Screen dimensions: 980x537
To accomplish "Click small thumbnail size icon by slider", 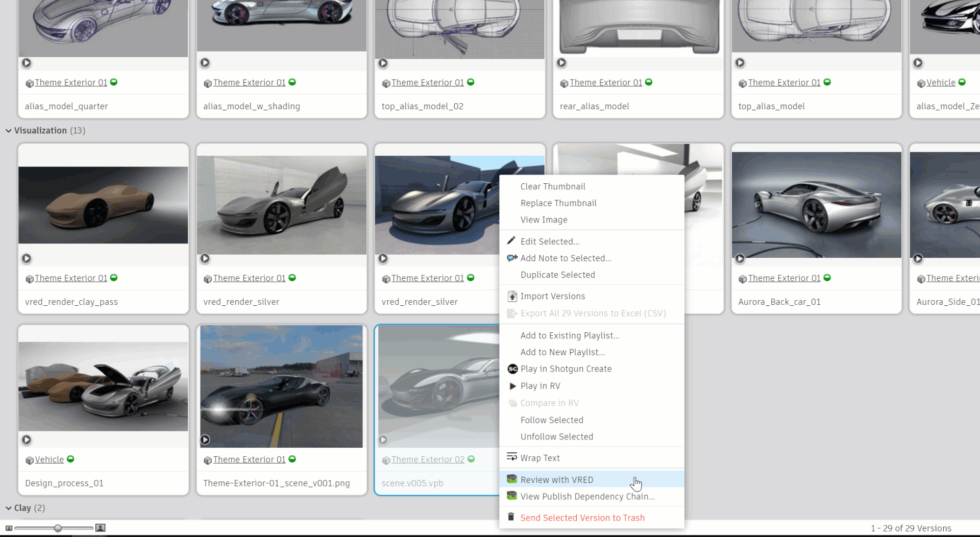I will (9, 528).
